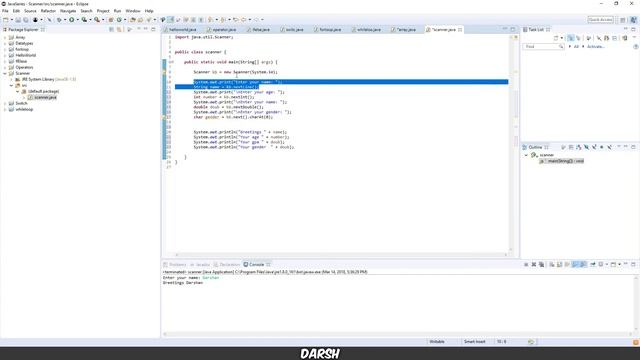This screenshot has height=360, width=640.
Task: Expand the Datatypes project node
Action: point(5,43)
